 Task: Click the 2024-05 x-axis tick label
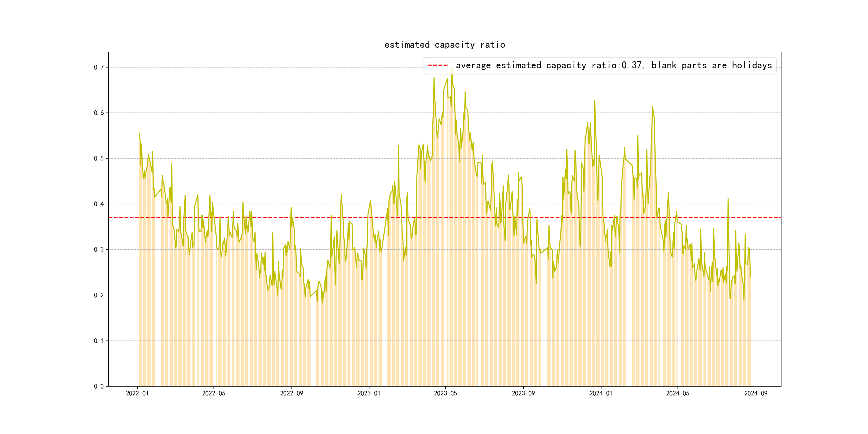pyautogui.click(x=678, y=393)
